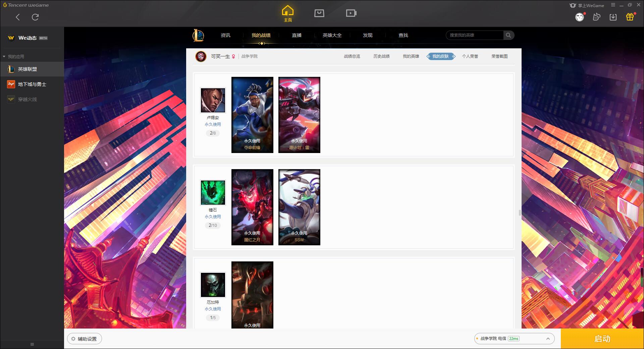Viewport: 644px width, 349px height.
Task: Switch to 我的英雄 sub-tab
Action: pos(411,56)
